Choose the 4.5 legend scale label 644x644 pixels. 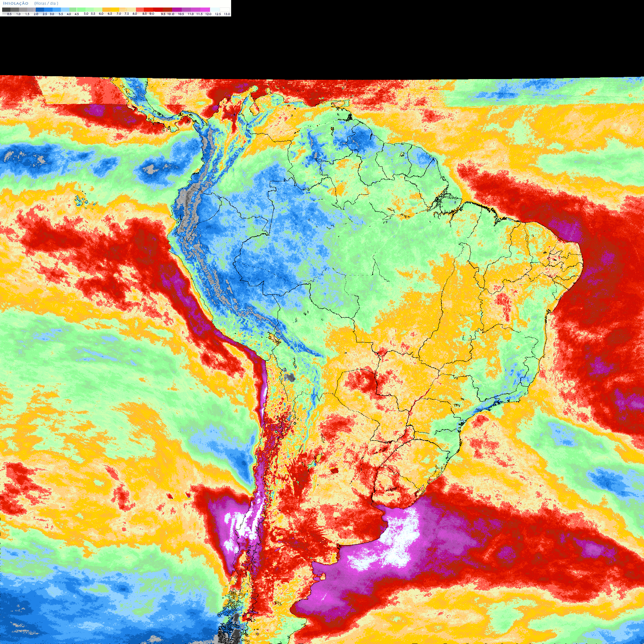(77, 14)
